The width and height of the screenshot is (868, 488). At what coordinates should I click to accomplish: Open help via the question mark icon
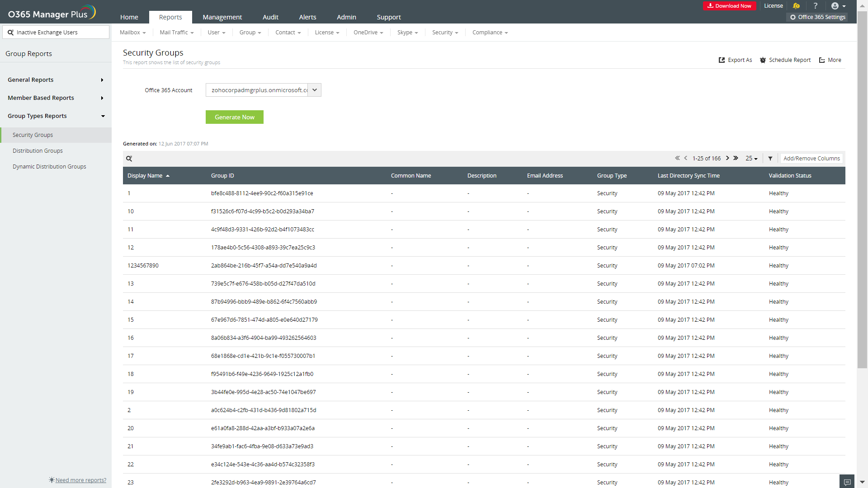coord(816,6)
